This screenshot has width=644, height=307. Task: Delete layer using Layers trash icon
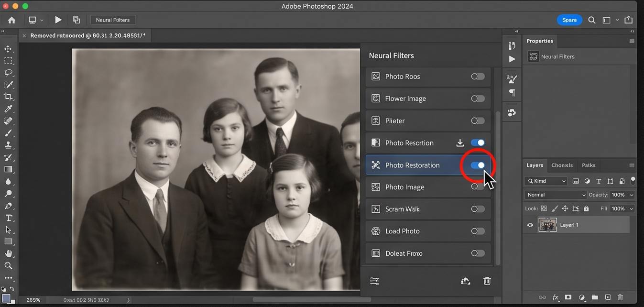pos(620,297)
